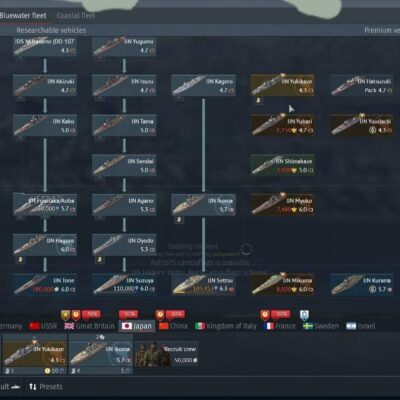Click the IJN Akizuki vehicle card
Image resolution: width=400 pixels, height=400 pixels.
tap(45, 86)
